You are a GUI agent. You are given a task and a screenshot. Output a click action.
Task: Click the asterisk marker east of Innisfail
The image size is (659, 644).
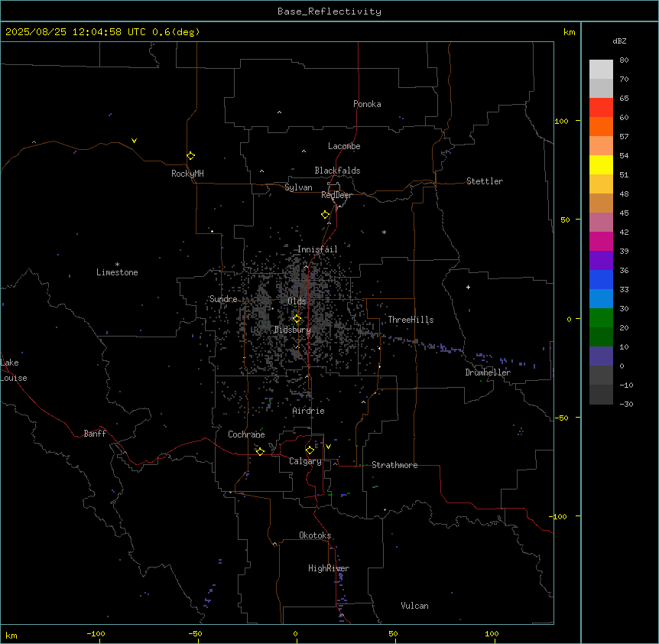(x=384, y=232)
